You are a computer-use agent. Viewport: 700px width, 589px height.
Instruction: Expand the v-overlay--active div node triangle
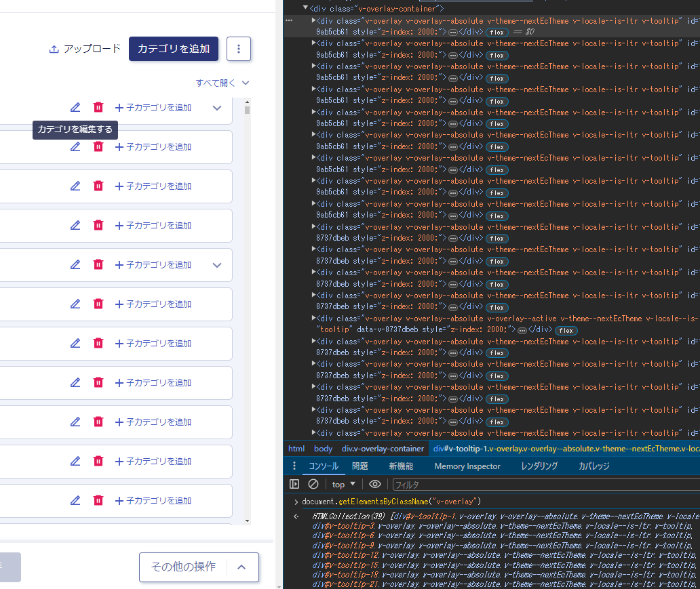pyautogui.click(x=314, y=318)
